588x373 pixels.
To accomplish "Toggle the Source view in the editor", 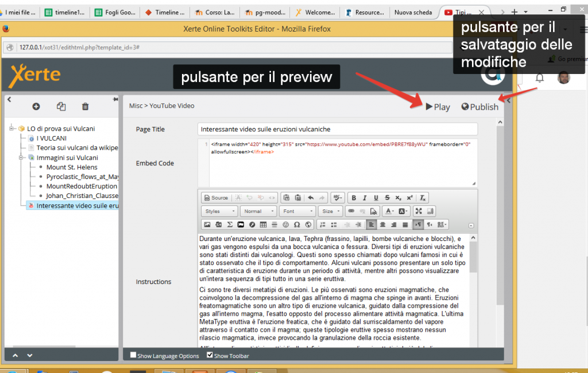I will (216, 197).
